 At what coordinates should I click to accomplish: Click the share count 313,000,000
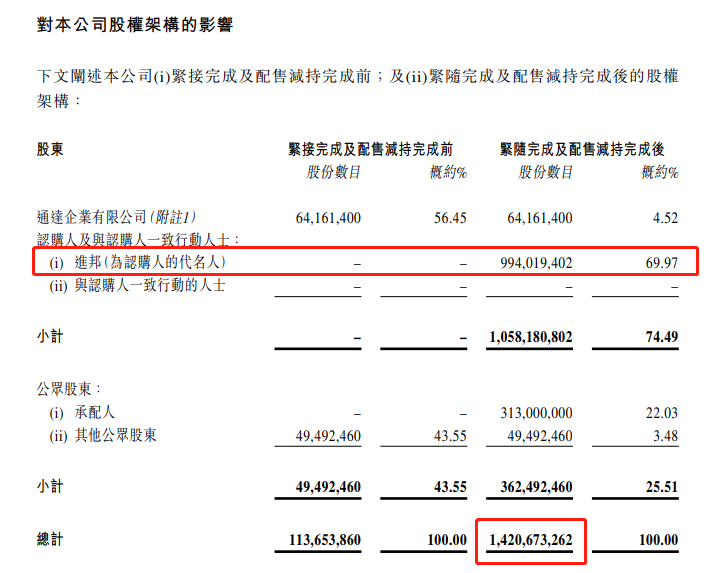click(x=536, y=413)
